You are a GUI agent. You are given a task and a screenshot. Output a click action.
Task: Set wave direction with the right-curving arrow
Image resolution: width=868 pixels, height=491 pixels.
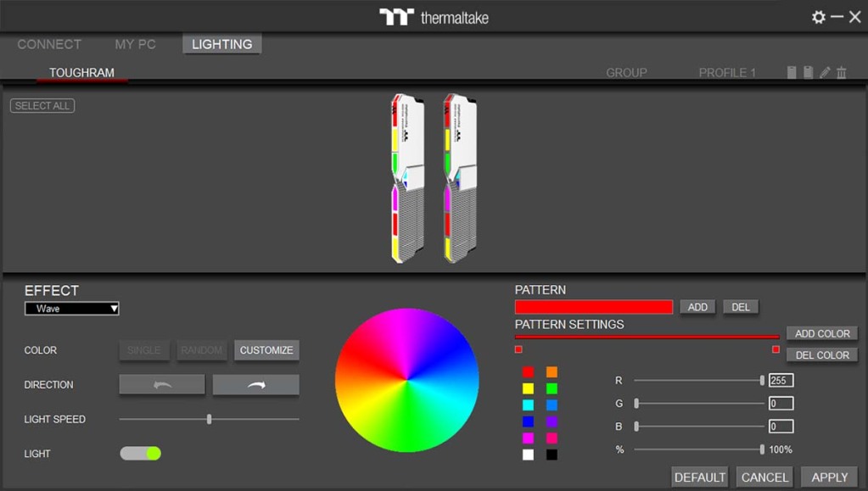coord(255,385)
